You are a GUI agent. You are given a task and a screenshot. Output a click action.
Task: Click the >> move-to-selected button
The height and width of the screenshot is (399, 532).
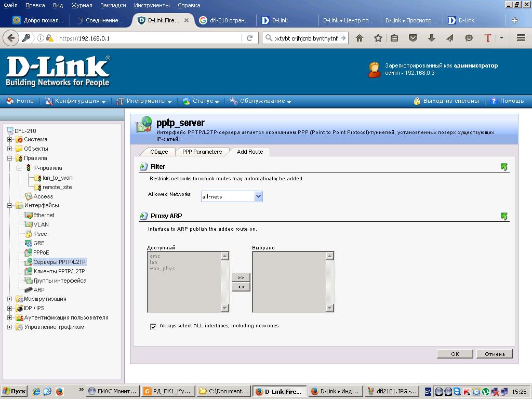pos(241,278)
